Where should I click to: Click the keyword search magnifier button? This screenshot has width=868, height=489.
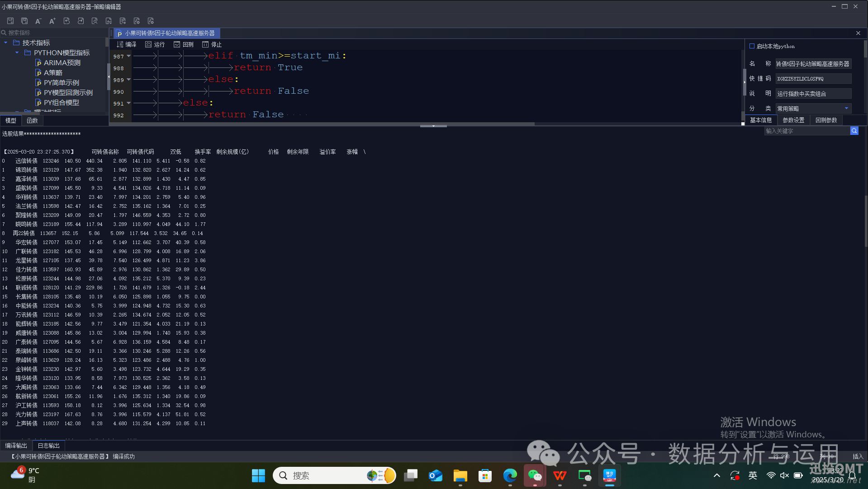854,131
